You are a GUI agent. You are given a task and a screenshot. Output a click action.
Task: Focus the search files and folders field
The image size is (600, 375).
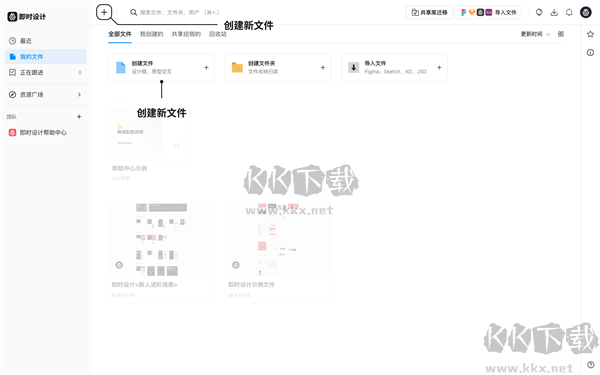coord(179,13)
